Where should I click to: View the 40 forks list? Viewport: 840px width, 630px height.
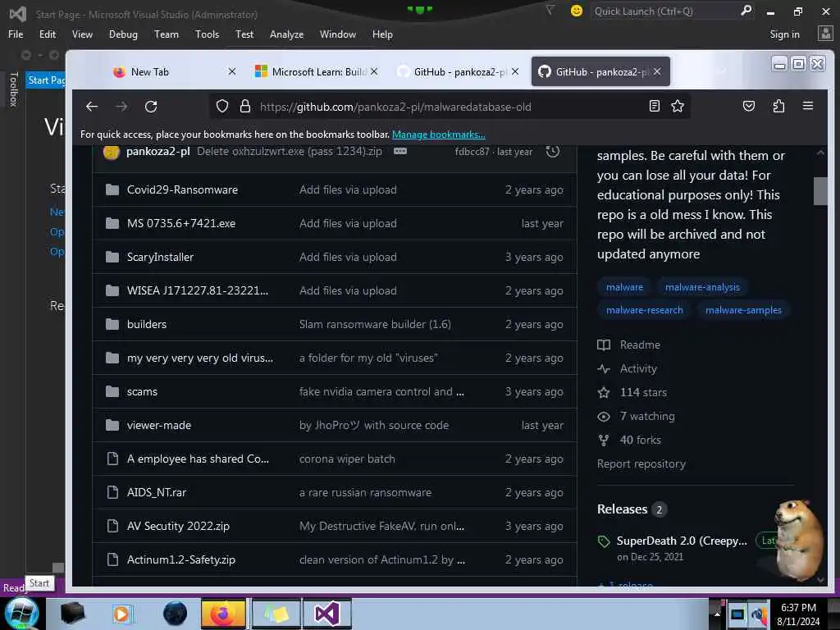[640, 440]
